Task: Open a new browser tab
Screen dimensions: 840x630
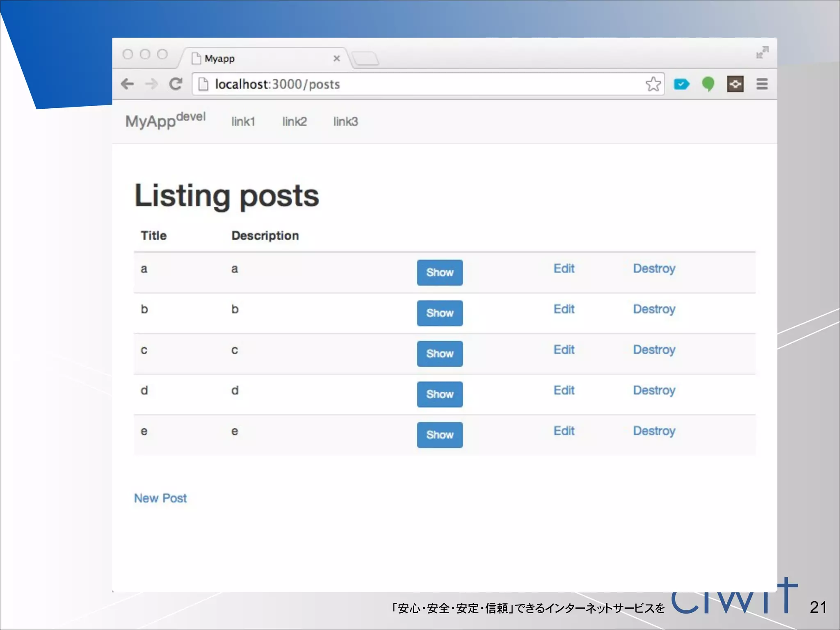Action: pyautogui.click(x=365, y=58)
